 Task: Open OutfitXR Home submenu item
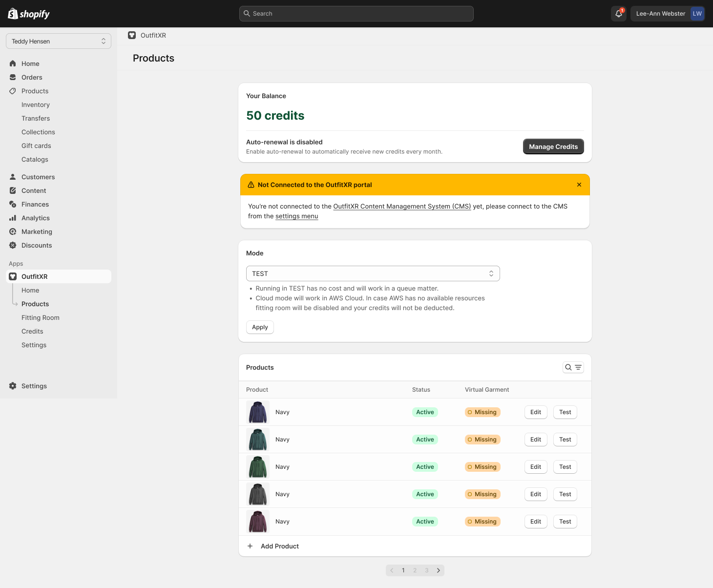(30, 290)
